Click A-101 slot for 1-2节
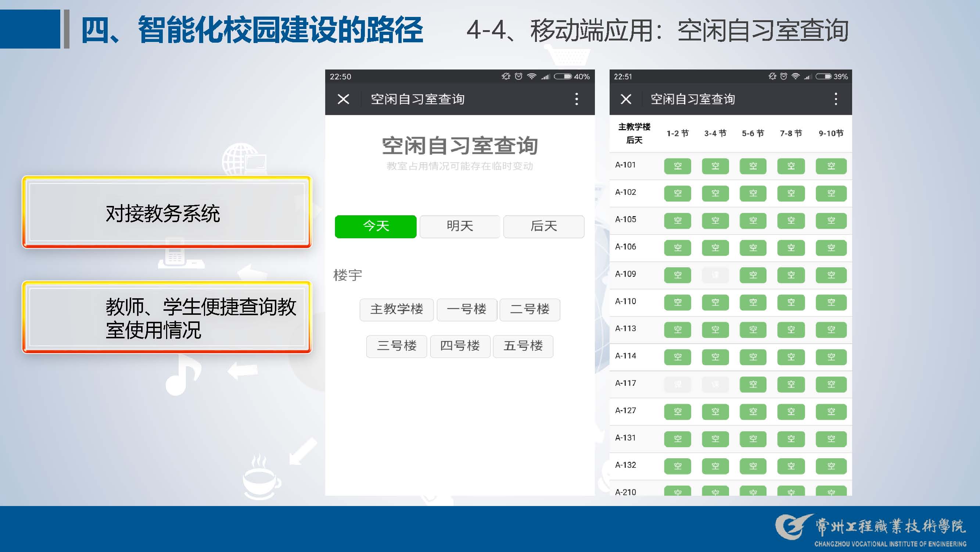This screenshot has height=552, width=980. tap(677, 166)
